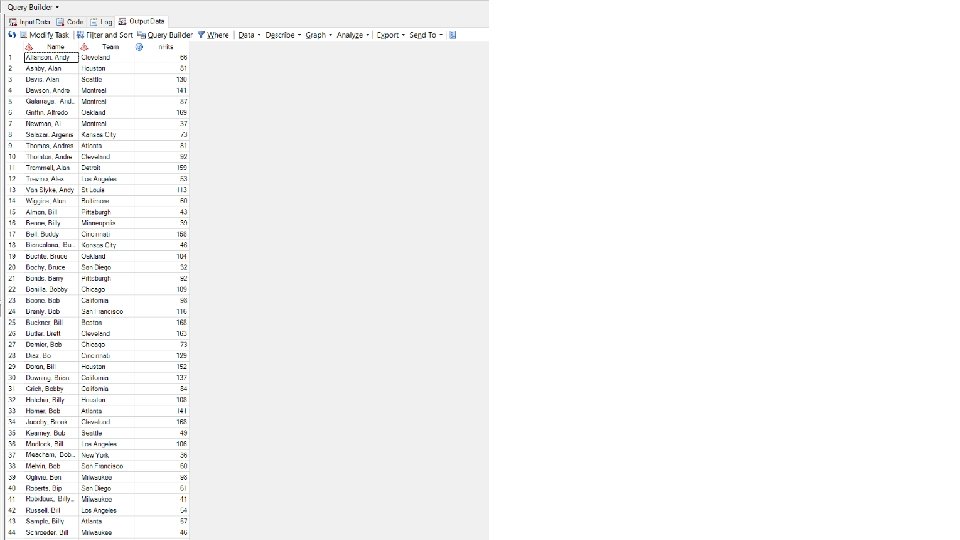Viewport: 960px width, 540px height.
Task: Switch to the Code tab
Action: tap(70, 21)
